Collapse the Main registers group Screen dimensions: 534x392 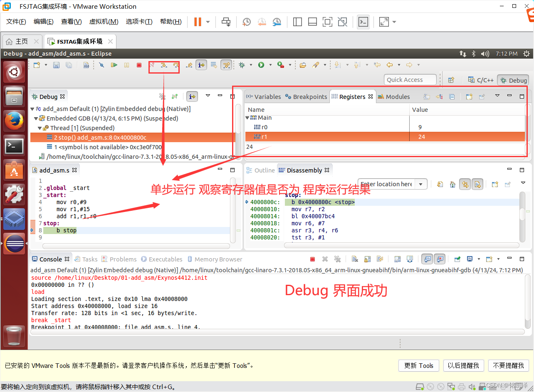coord(247,118)
